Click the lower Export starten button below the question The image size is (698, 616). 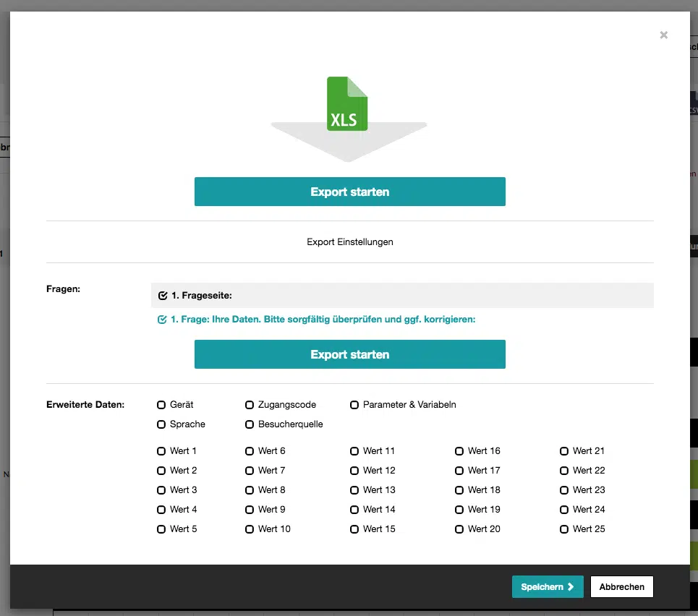pyautogui.click(x=350, y=354)
